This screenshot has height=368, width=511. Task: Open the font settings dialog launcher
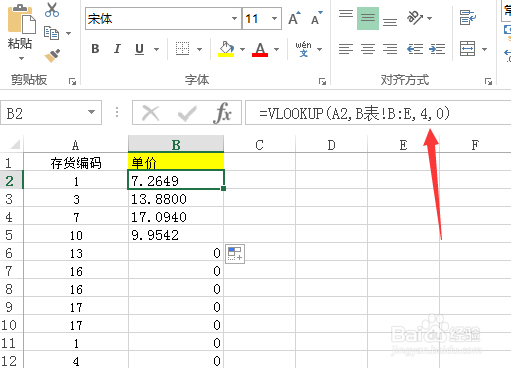point(322,81)
